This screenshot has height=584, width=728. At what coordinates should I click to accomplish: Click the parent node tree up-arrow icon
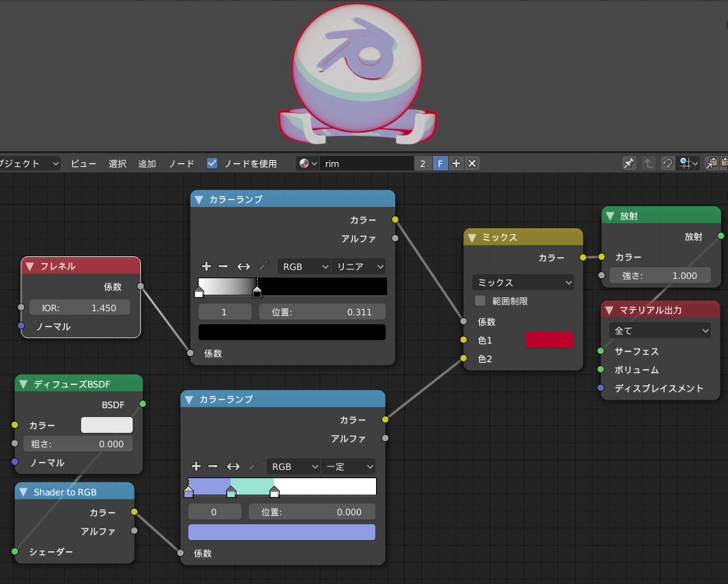pos(648,164)
